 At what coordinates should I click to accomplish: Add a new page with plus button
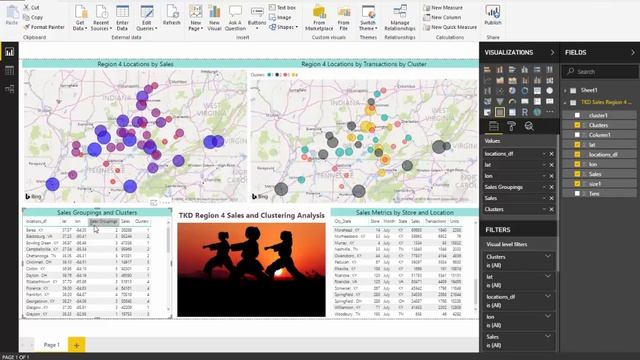tap(76, 345)
